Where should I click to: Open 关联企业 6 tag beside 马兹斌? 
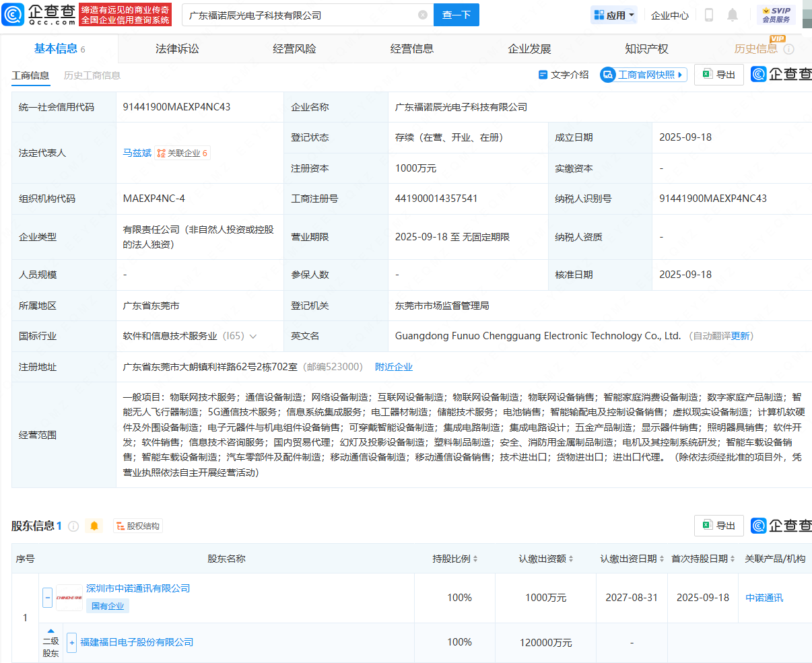pyautogui.click(x=182, y=153)
